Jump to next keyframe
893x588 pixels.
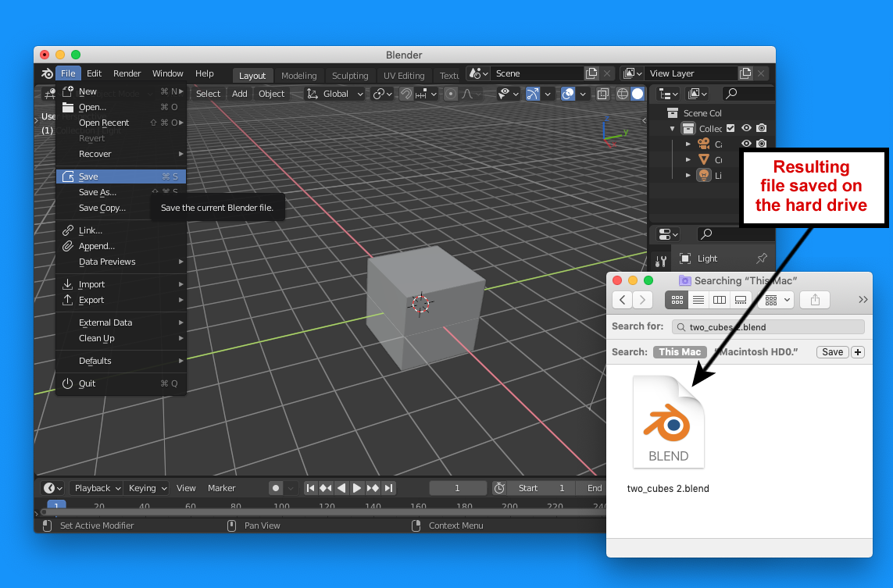(x=373, y=488)
